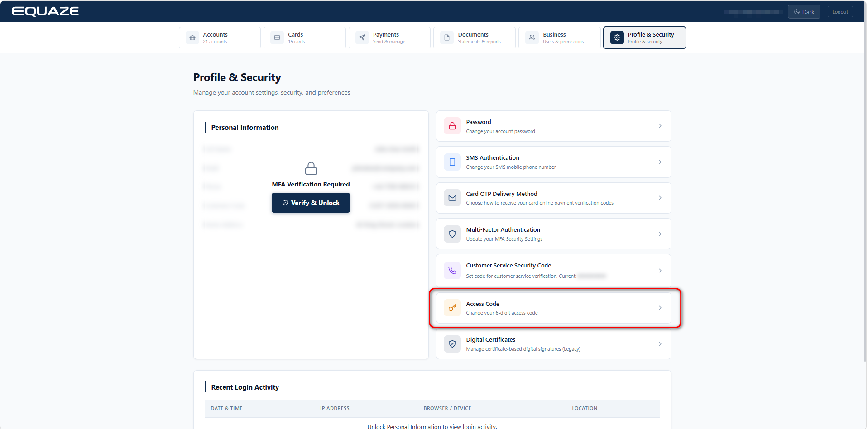Open Multi-Factor Authentication settings
The height and width of the screenshot is (429, 868).
point(553,234)
